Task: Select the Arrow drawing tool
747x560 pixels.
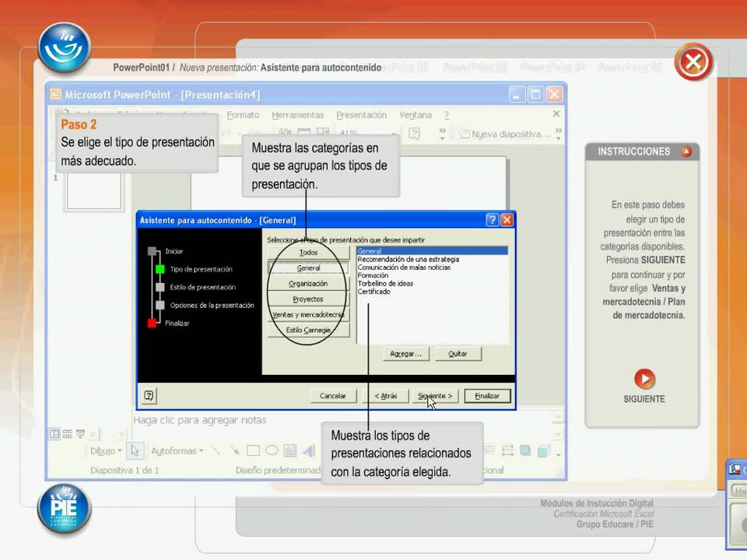Action: point(235,450)
